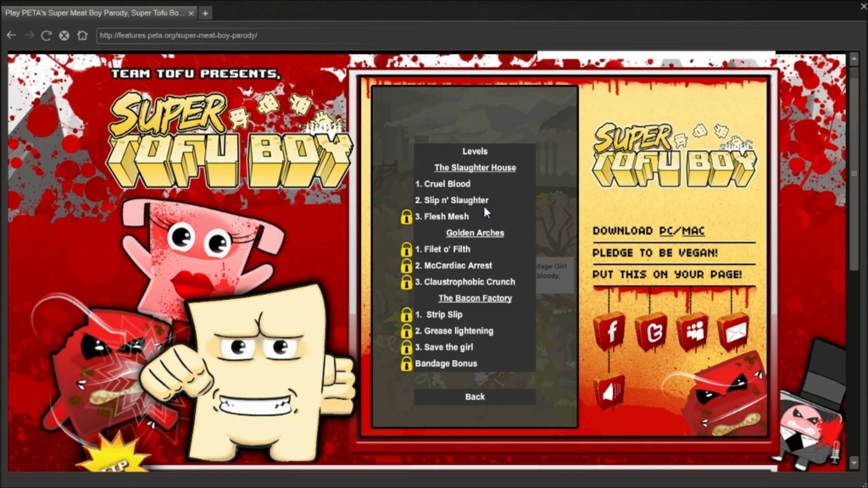The image size is (868, 488).
Task: Select level 2 McCardiac Arrest
Action: pyautogui.click(x=453, y=265)
